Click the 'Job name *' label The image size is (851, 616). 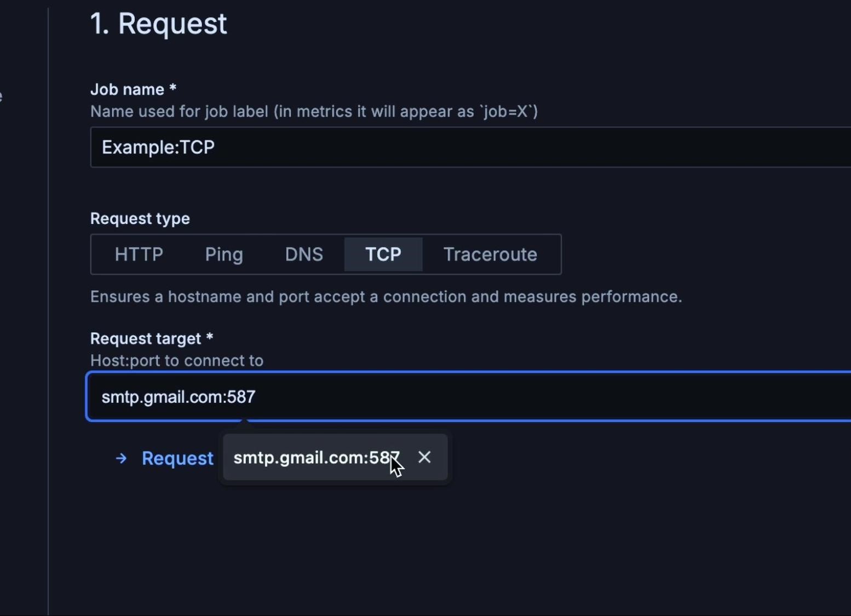[133, 89]
